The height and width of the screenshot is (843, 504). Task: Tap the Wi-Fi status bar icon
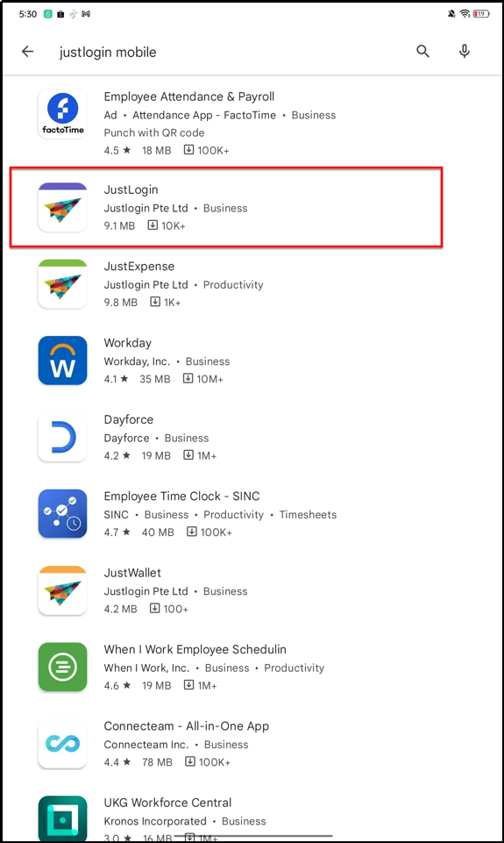point(465,14)
